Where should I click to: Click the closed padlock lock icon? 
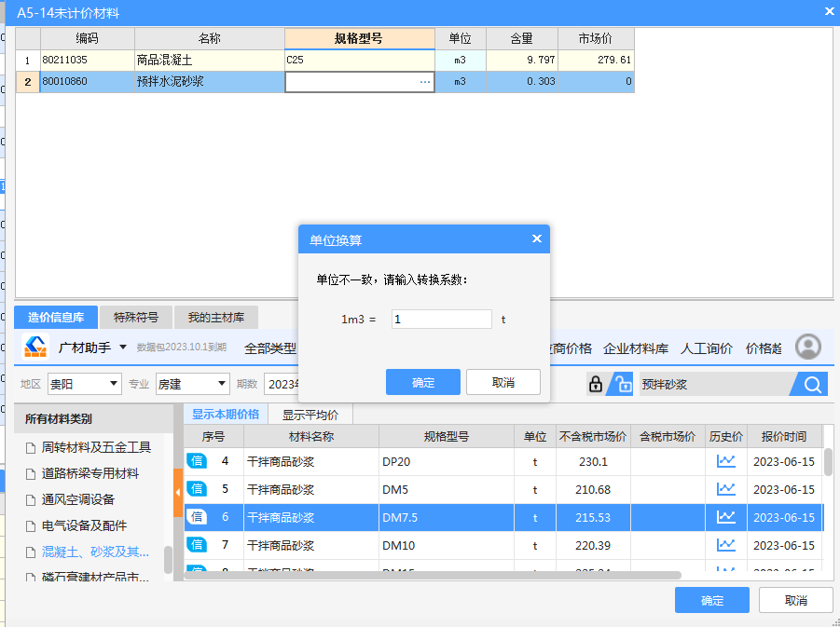point(595,384)
